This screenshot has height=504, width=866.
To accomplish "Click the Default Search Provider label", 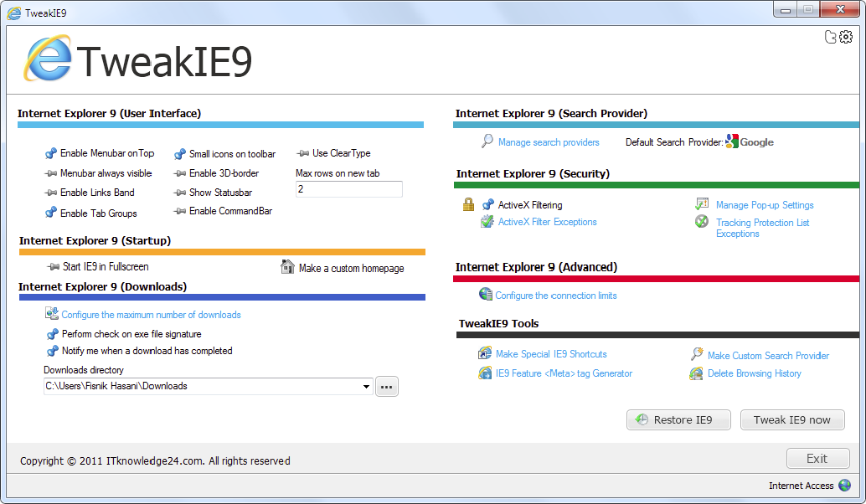I will tap(674, 142).
